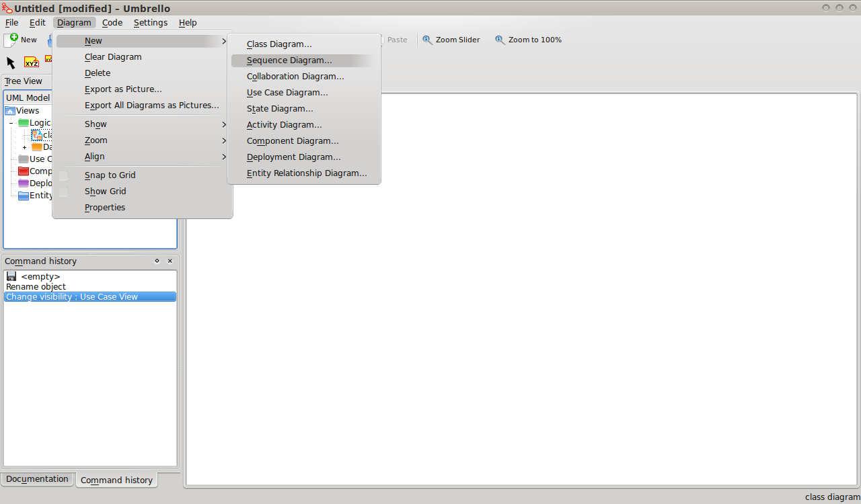861x504 pixels.
Task: Open the Show submenu
Action: (x=143, y=124)
